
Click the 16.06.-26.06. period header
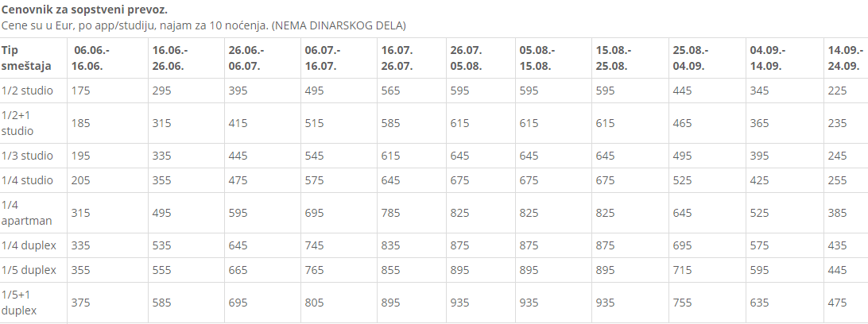tap(170, 58)
